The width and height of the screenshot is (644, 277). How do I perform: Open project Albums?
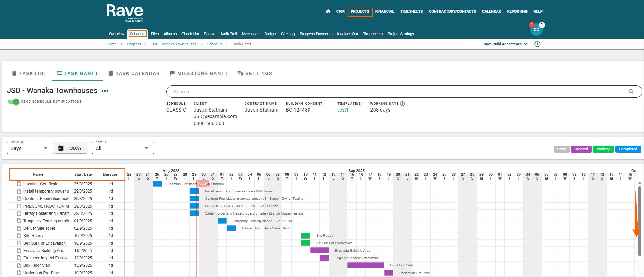pyautogui.click(x=170, y=34)
